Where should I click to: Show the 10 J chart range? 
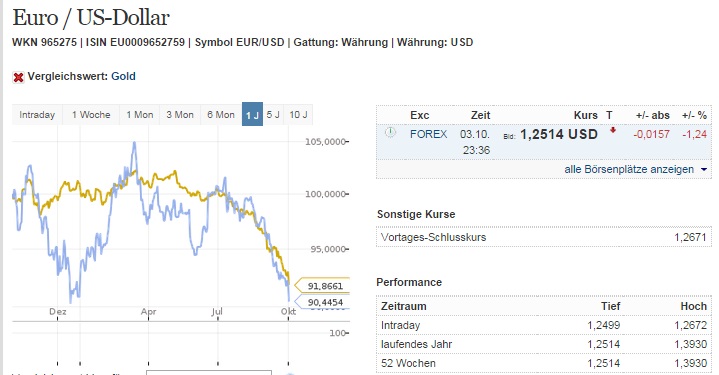tap(298, 115)
